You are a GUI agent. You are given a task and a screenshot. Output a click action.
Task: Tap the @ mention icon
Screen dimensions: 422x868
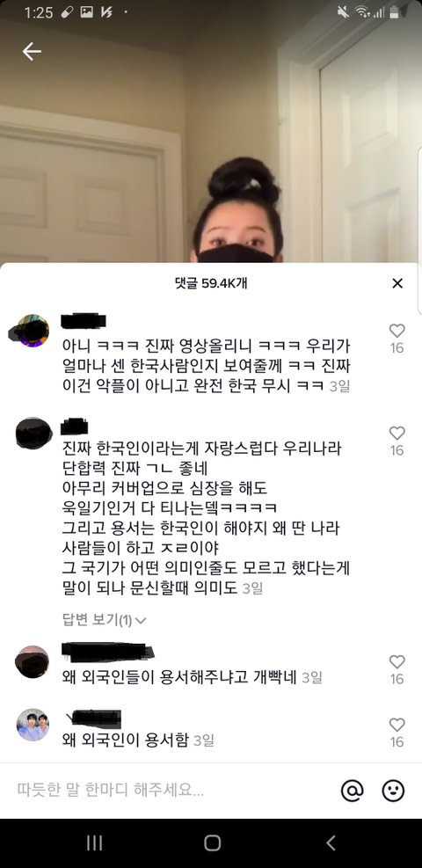[x=352, y=791]
